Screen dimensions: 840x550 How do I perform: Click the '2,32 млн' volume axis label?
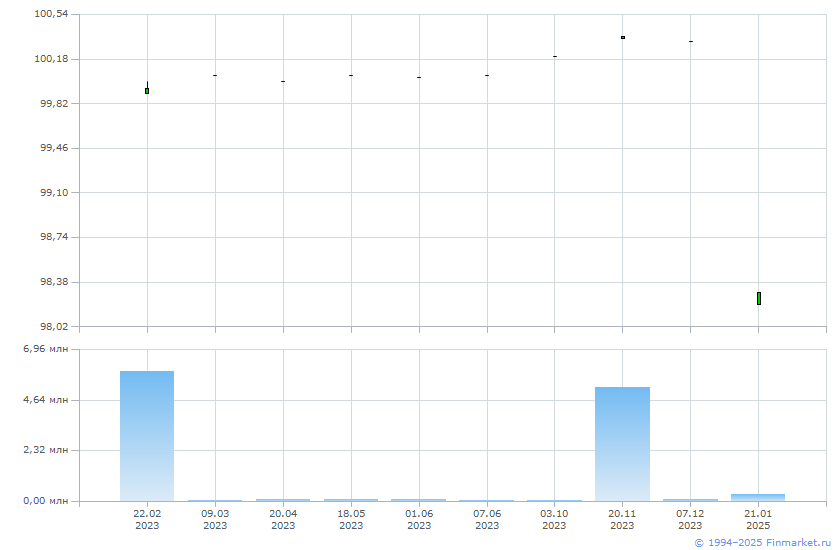tap(46, 450)
